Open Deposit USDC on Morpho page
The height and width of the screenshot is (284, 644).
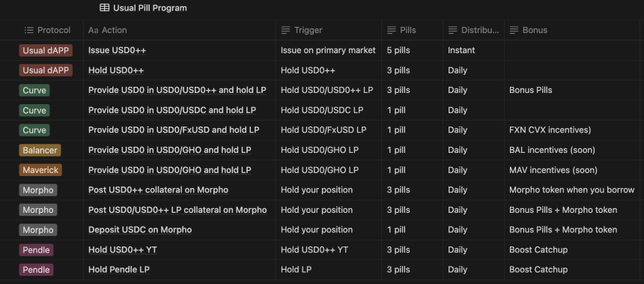click(x=140, y=230)
